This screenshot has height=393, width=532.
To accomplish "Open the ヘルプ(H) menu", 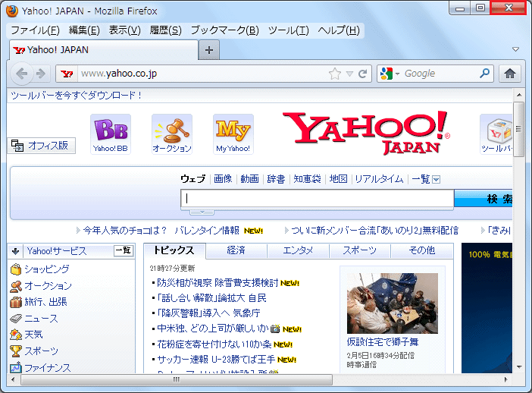I will tap(339, 30).
